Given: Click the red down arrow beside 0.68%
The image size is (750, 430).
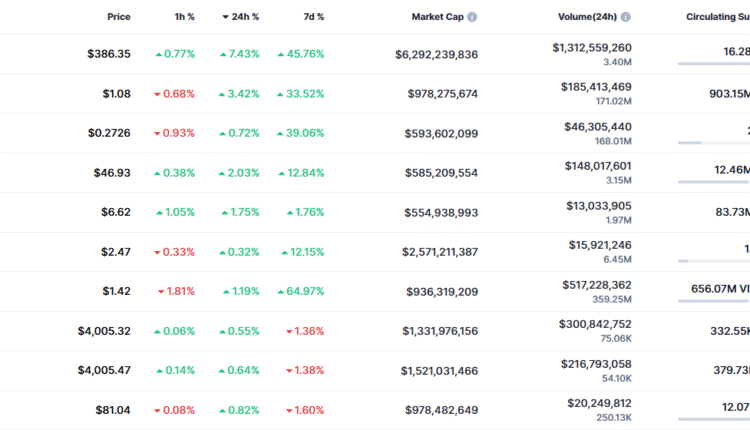Looking at the screenshot, I should click(x=158, y=94).
